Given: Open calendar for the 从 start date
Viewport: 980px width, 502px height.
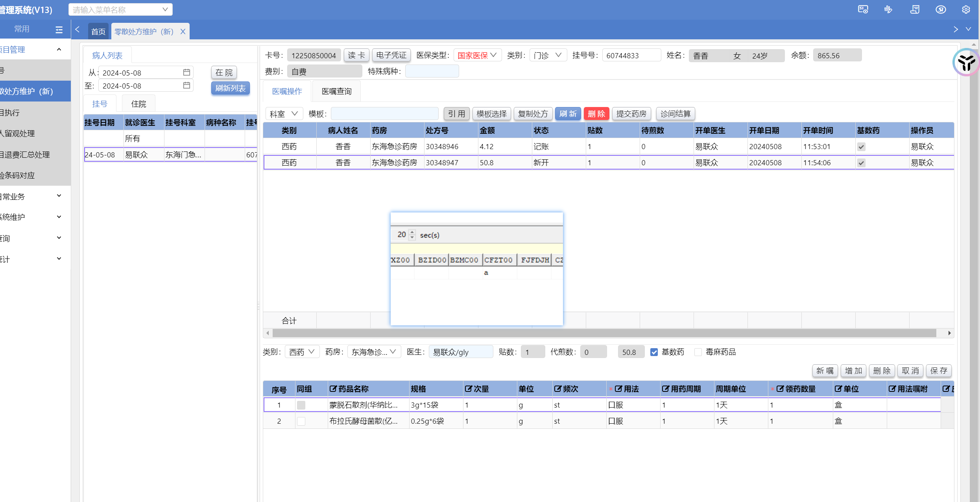Looking at the screenshot, I should [x=186, y=72].
